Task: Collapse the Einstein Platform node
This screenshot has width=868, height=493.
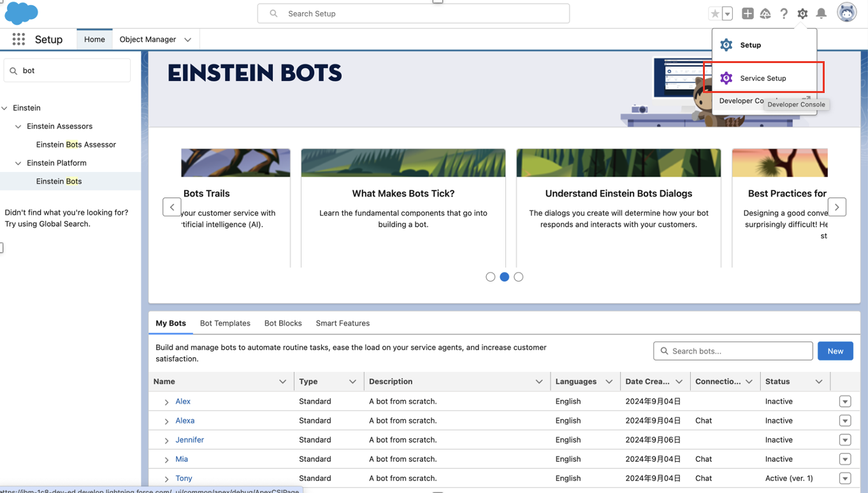Action: 18,163
